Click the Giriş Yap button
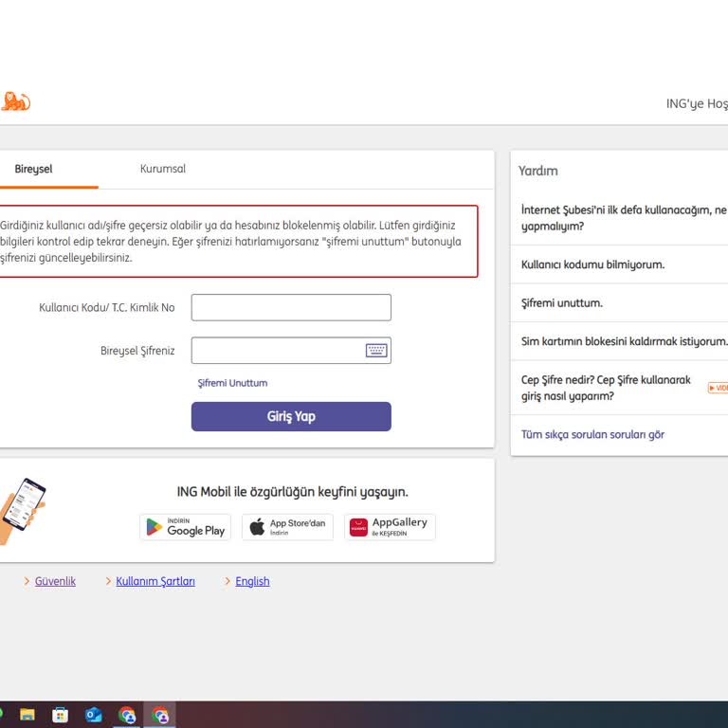This screenshot has width=728, height=728. click(291, 416)
